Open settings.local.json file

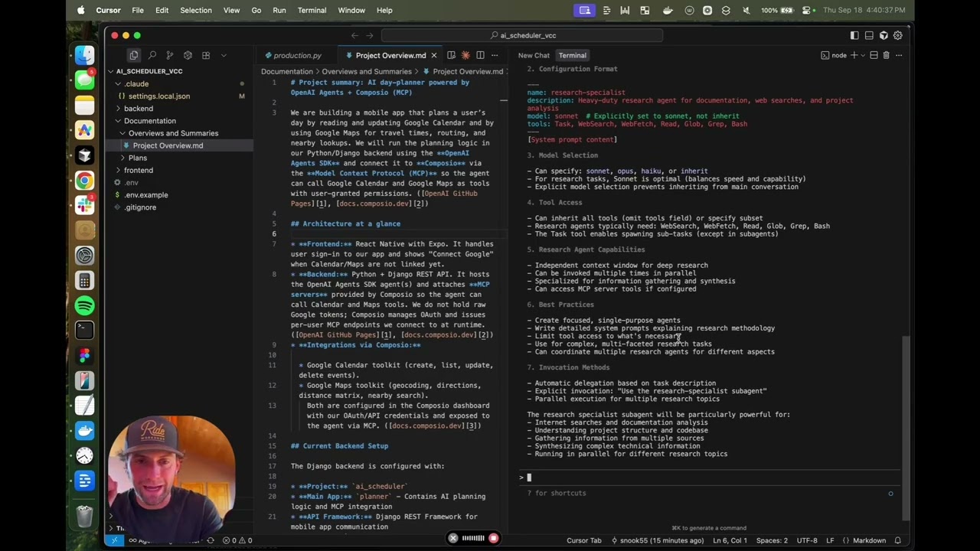pyautogui.click(x=159, y=96)
